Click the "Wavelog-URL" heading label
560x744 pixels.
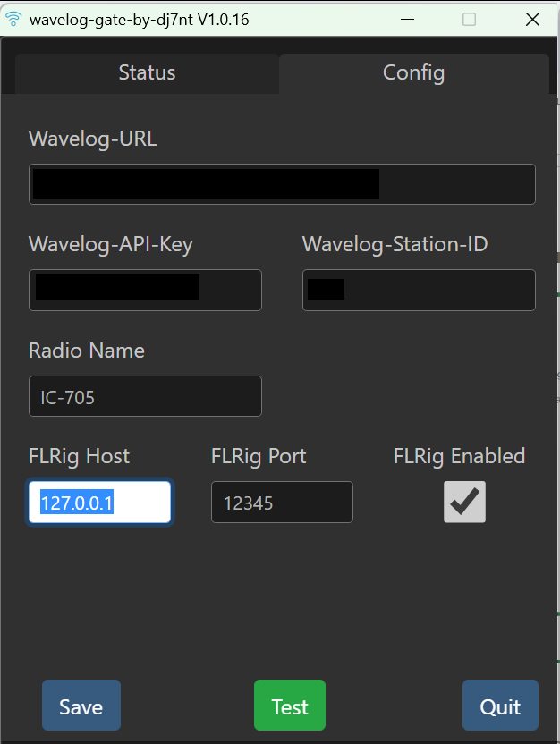coord(93,139)
